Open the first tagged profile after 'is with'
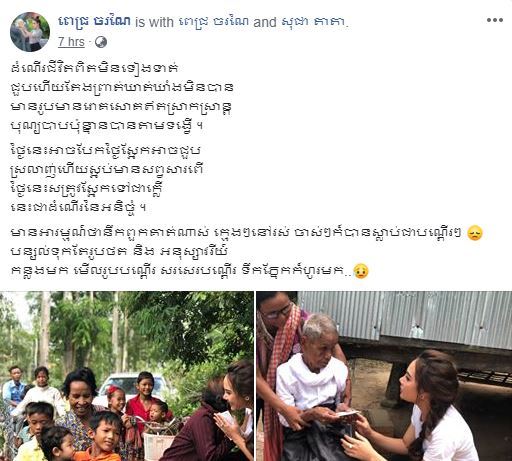The height and width of the screenshot is (461, 512). point(214,22)
